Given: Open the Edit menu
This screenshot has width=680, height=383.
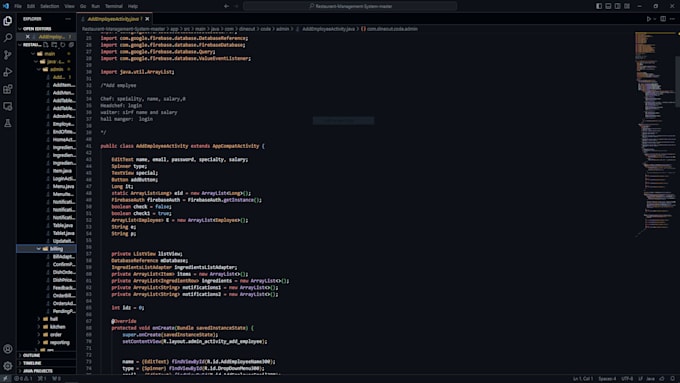Looking at the screenshot, I should point(31,6).
